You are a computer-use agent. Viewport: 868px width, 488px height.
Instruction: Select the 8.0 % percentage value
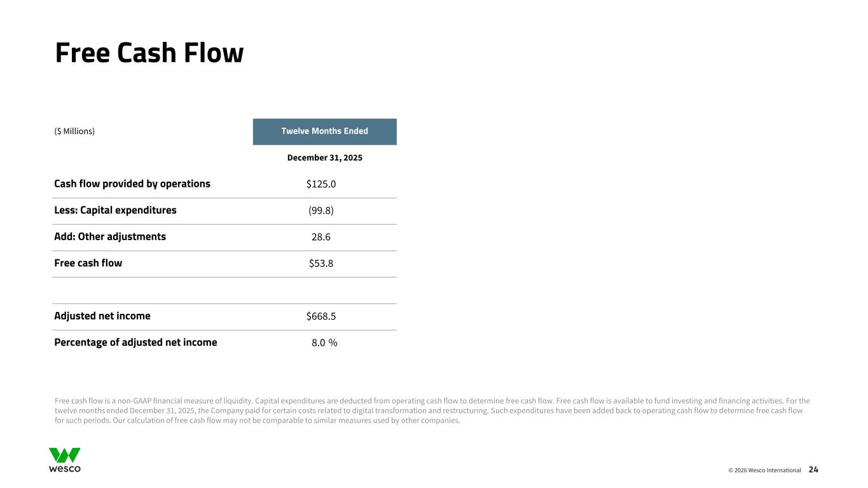[324, 343]
